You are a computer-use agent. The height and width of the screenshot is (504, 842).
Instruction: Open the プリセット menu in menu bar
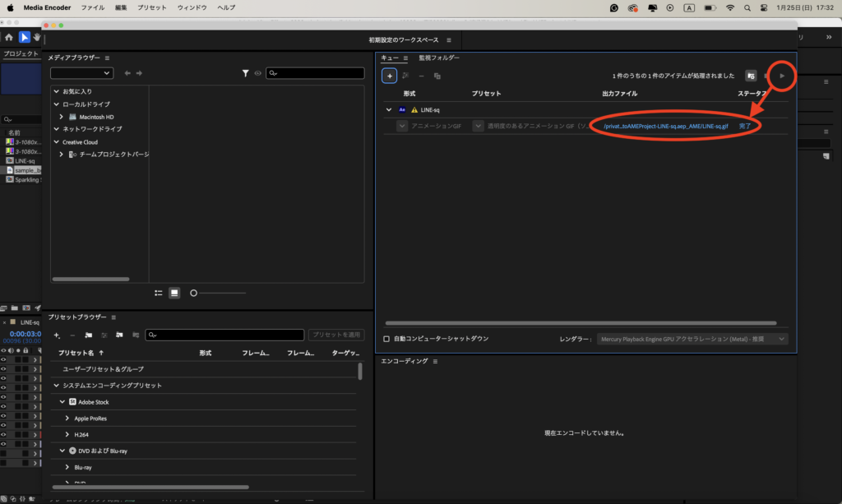pos(151,7)
